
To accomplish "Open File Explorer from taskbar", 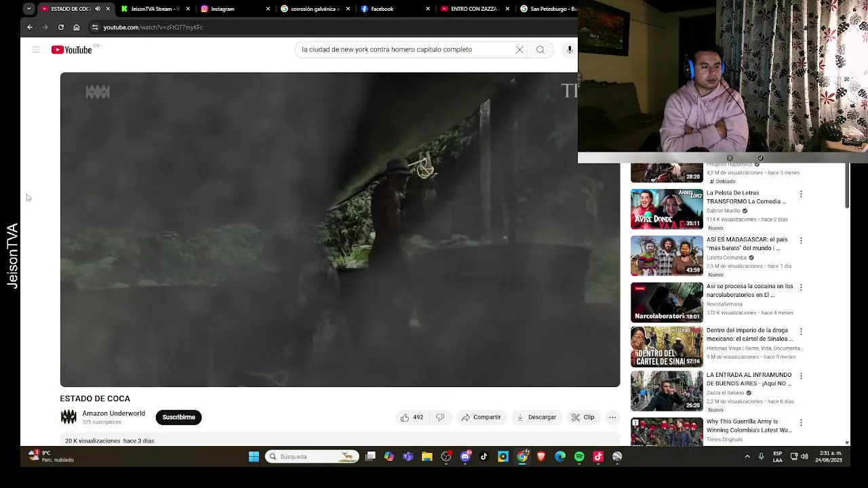I will 427,457.
